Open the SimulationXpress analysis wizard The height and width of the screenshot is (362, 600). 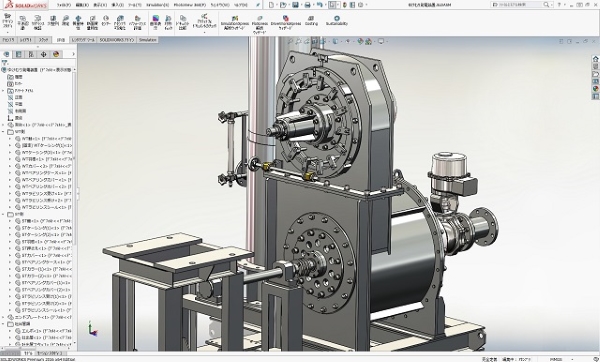[x=235, y=22]
